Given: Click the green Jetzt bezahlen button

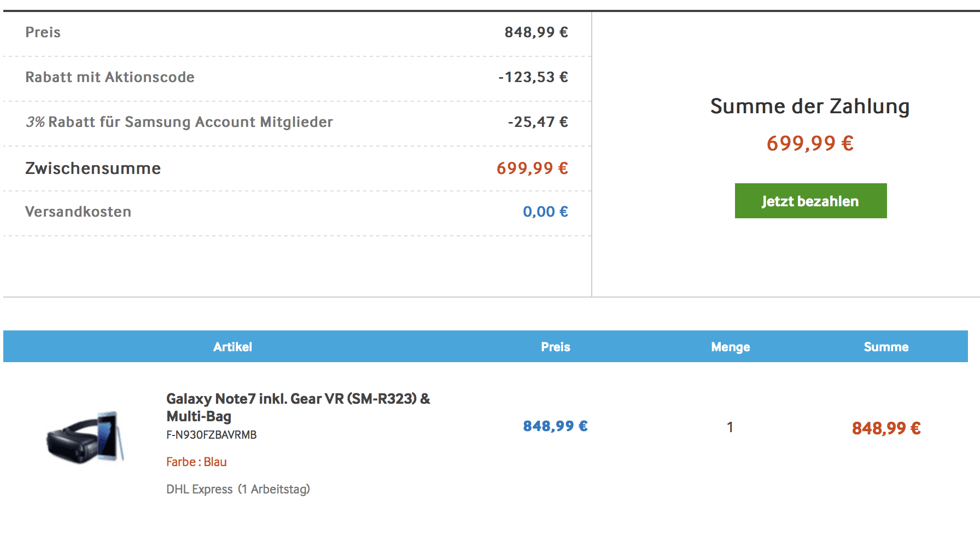Looking at the screenshot, I should coord(810,201).
